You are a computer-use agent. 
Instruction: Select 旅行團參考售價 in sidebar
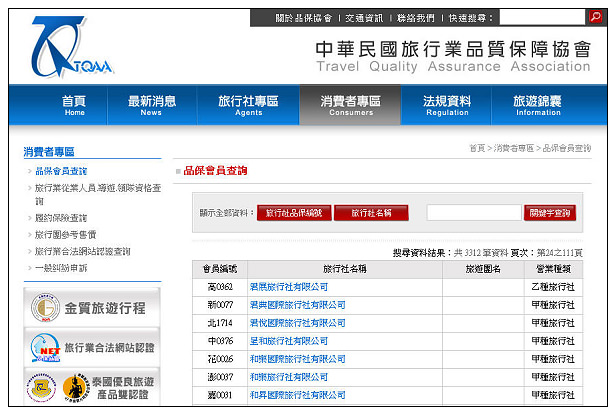coord(66,235)
